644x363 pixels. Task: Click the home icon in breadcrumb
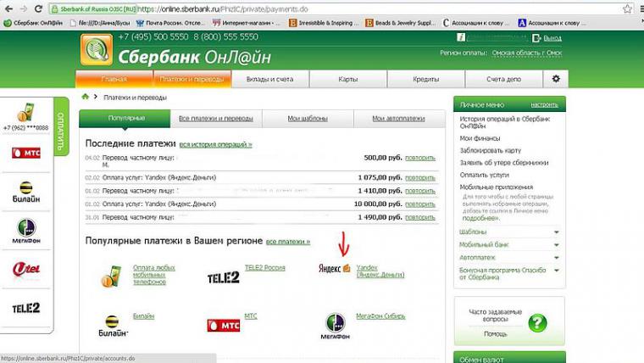coord(86,97)
